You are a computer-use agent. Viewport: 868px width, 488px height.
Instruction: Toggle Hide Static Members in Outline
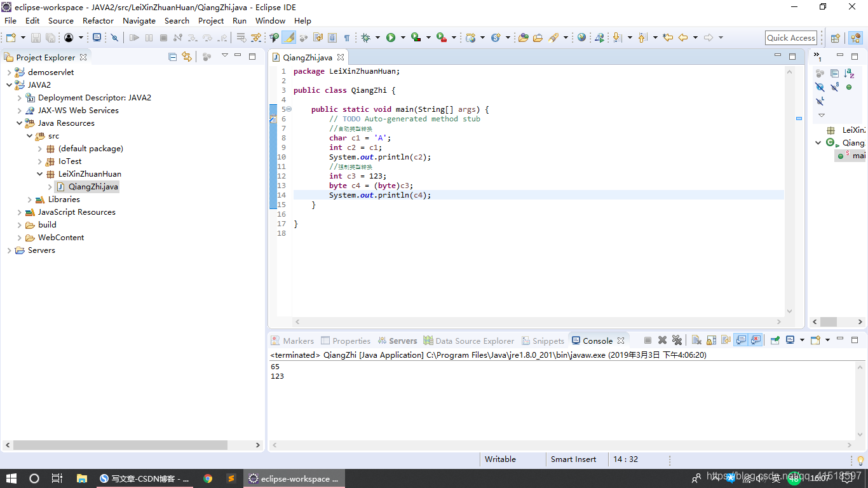[834, 87]
